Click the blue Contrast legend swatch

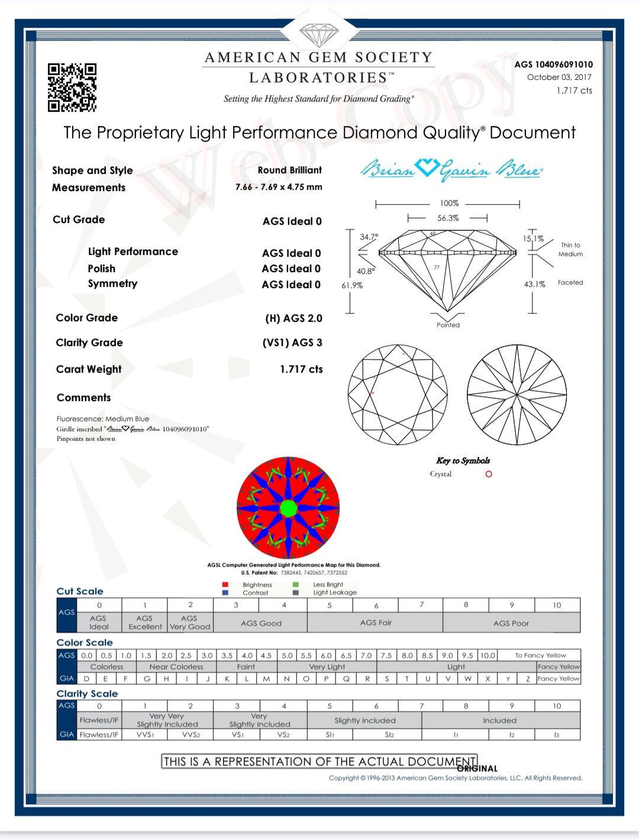225,592
